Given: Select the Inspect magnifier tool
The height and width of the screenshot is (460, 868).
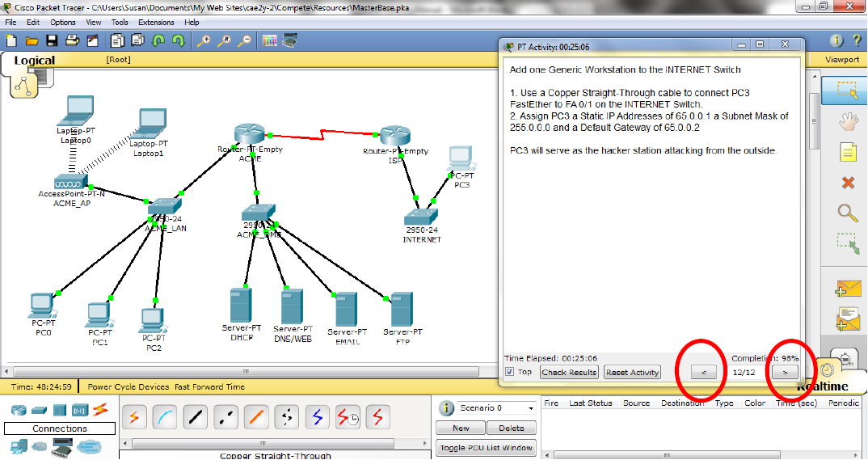Looking at the screenshot, I should [x=848, y=213].
